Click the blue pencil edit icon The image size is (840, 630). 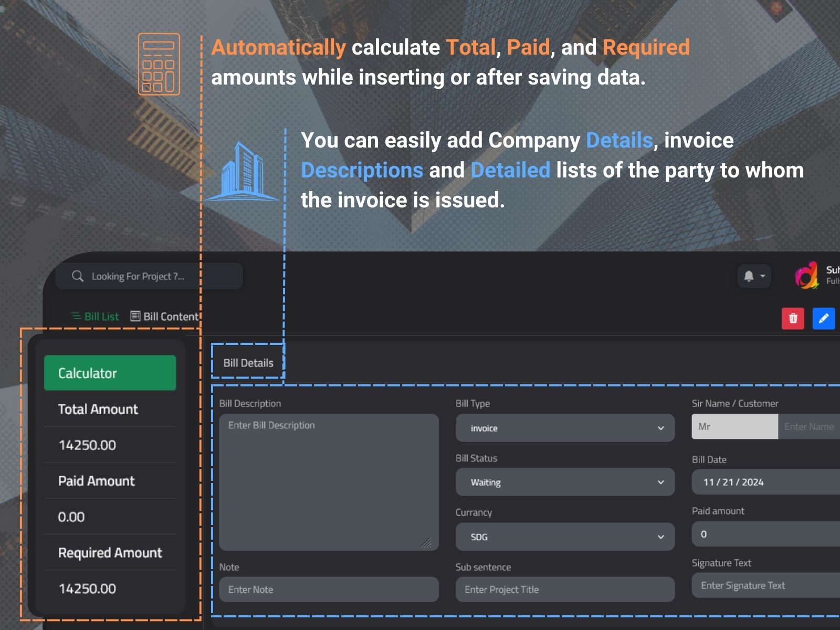click(823, 318)
